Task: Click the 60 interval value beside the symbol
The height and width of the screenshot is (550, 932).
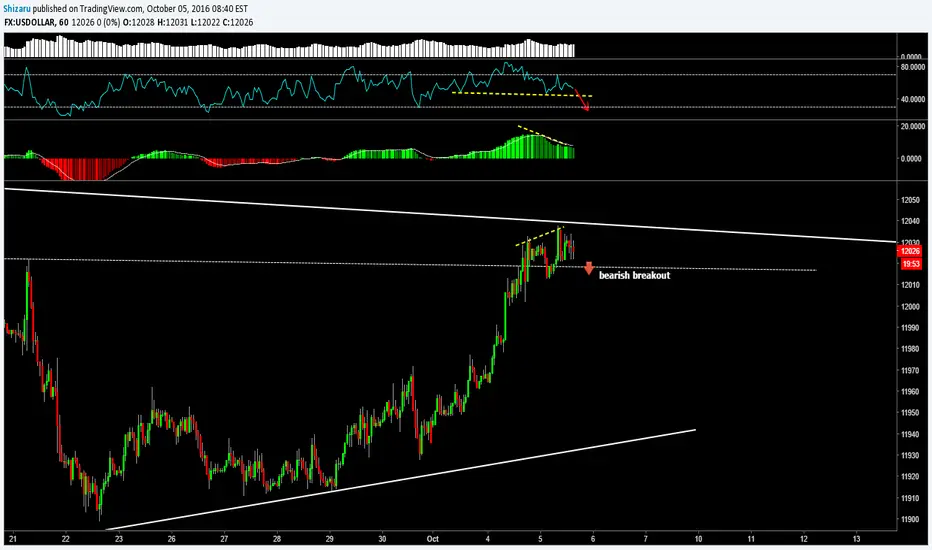Action: click(x=64, y=23)
